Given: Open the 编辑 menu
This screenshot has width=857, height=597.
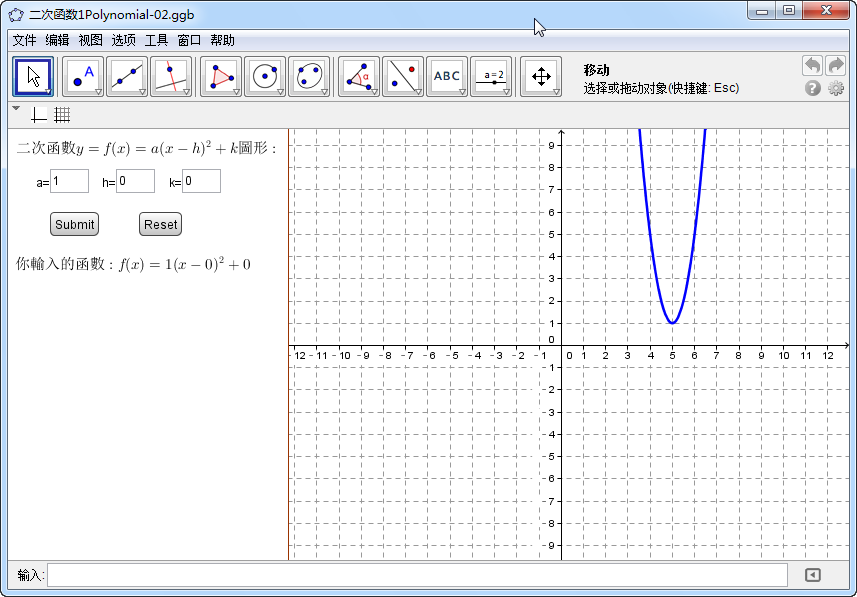Looking at the screenshot, I should click(x=57, y=40).
